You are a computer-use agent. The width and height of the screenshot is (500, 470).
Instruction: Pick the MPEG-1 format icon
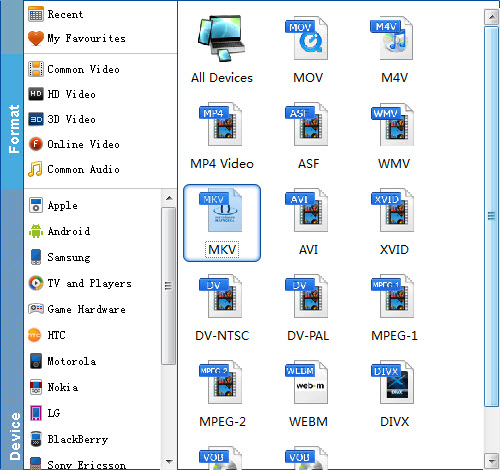(393, 296)
